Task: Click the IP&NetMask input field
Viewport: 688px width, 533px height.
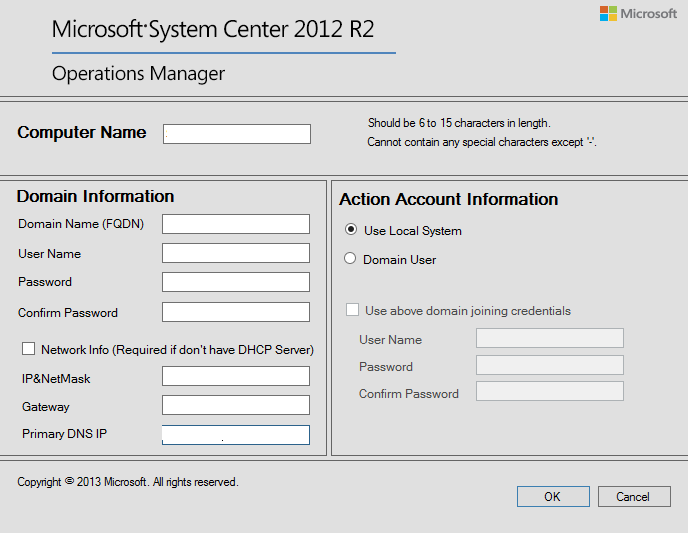Action: point(236,377)
